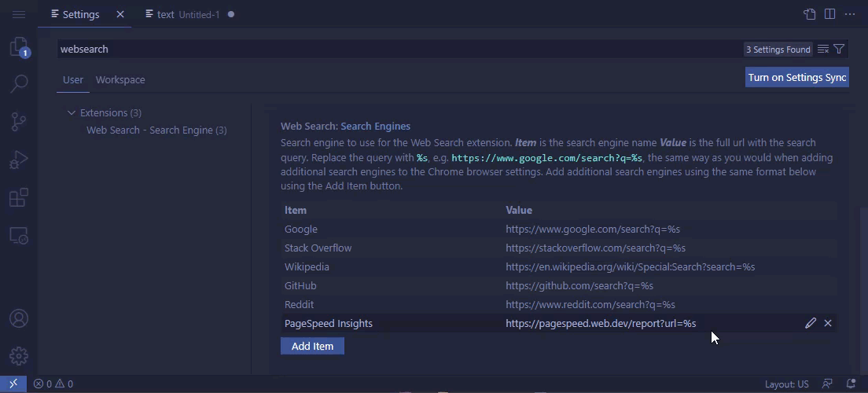Screen dimensions: 868x393
Task: Click the Item column header
Action: pos(295,211)
